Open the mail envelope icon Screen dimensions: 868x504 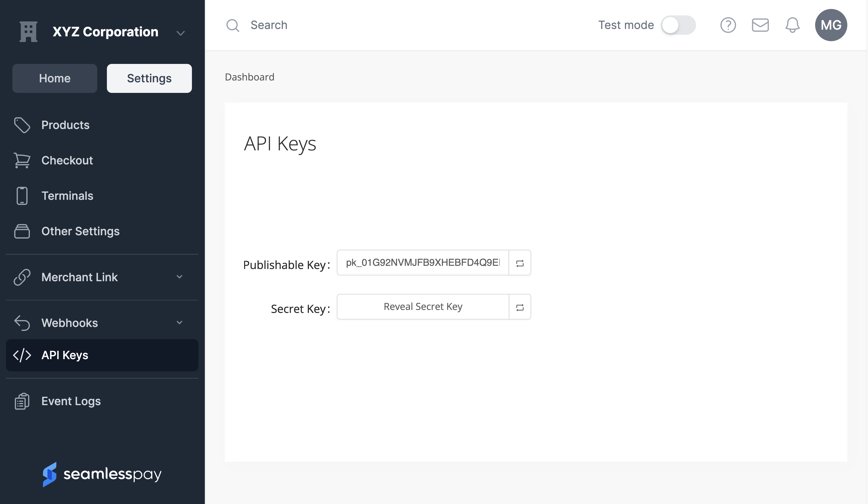click(x=760, y=25)
